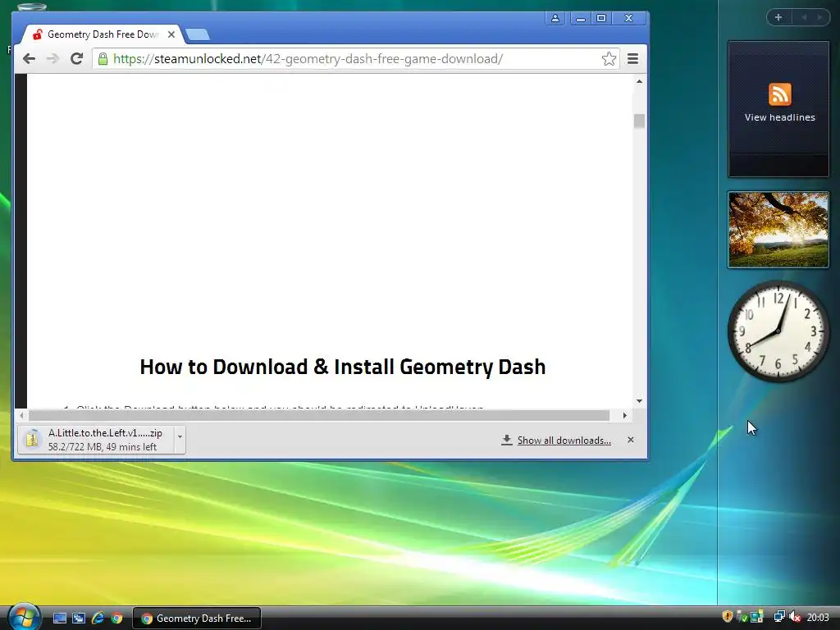
Task: Click the vertical scrollbar thumb
Action: [639, 121]
